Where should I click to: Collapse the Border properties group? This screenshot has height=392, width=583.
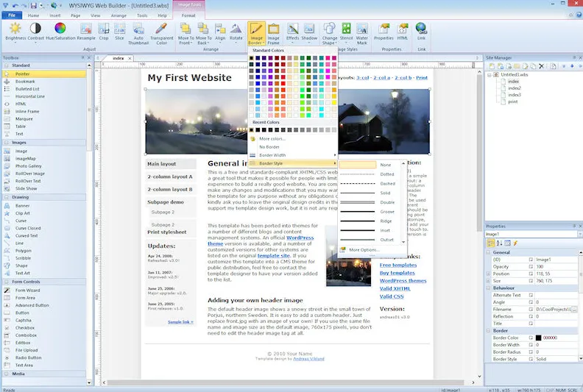[x=489, y=330]
